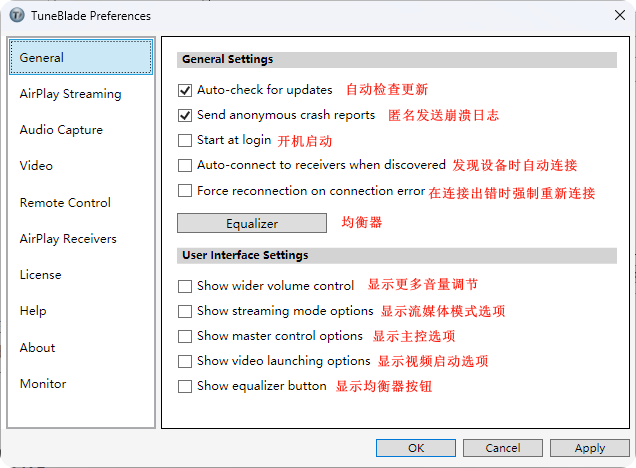Enable Show master control options
The height and width of the screenshot is (468, 636).
pos(185,336)
